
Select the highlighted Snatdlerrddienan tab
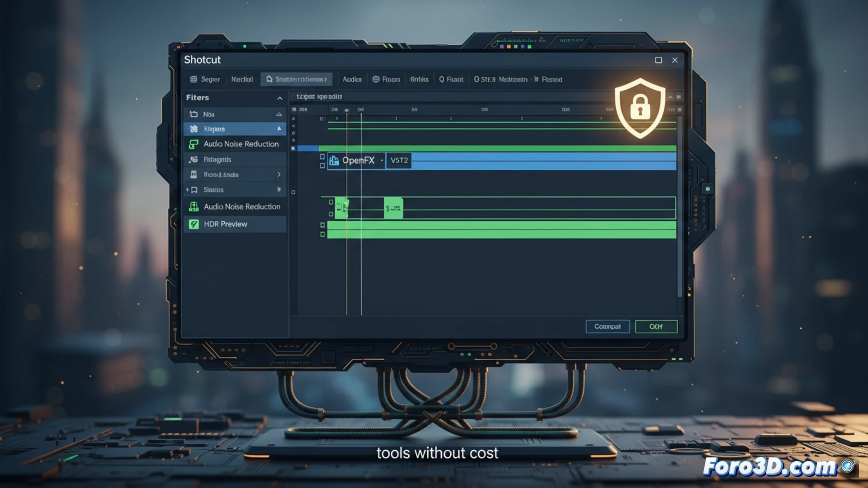[x=296, y=79]
